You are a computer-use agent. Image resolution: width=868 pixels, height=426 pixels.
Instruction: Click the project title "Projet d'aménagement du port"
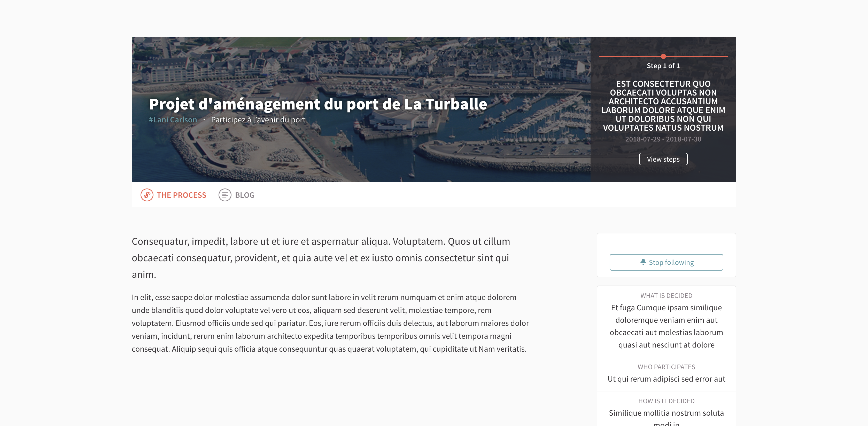click(318, 104)
